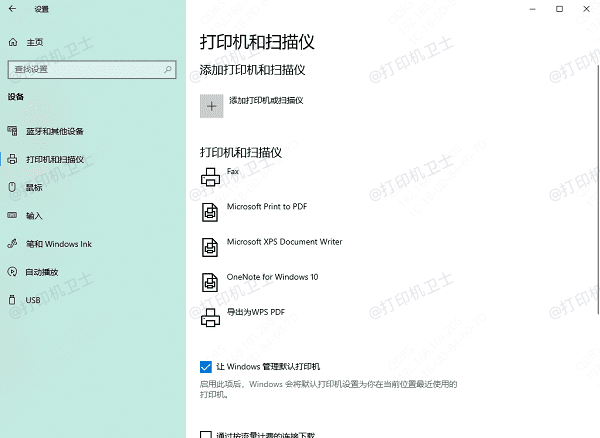Minimize the settings window
Screen dimensions: 600x438
[x=532, y=9]
